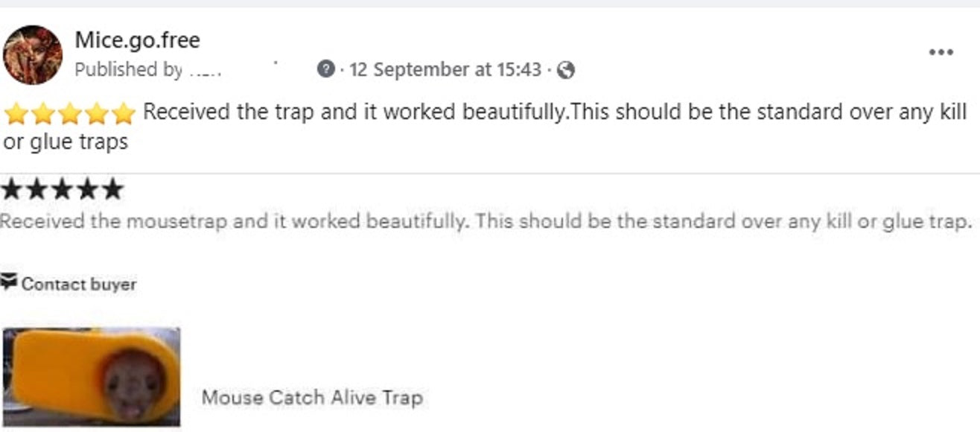This screenshot has width=980, height=432.
Task: Open the 'Mouse Catch Alive Trap' listing title
Action: click(x=312, y=398)
